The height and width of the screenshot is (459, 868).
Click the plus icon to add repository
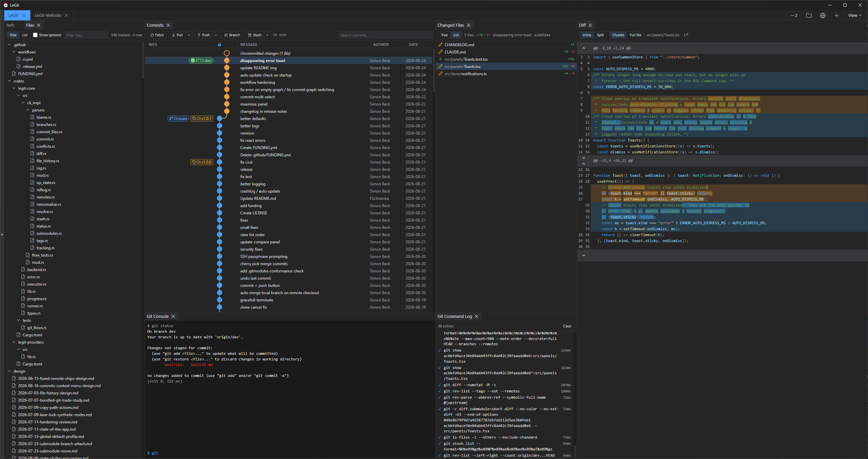tap(836, 15)
